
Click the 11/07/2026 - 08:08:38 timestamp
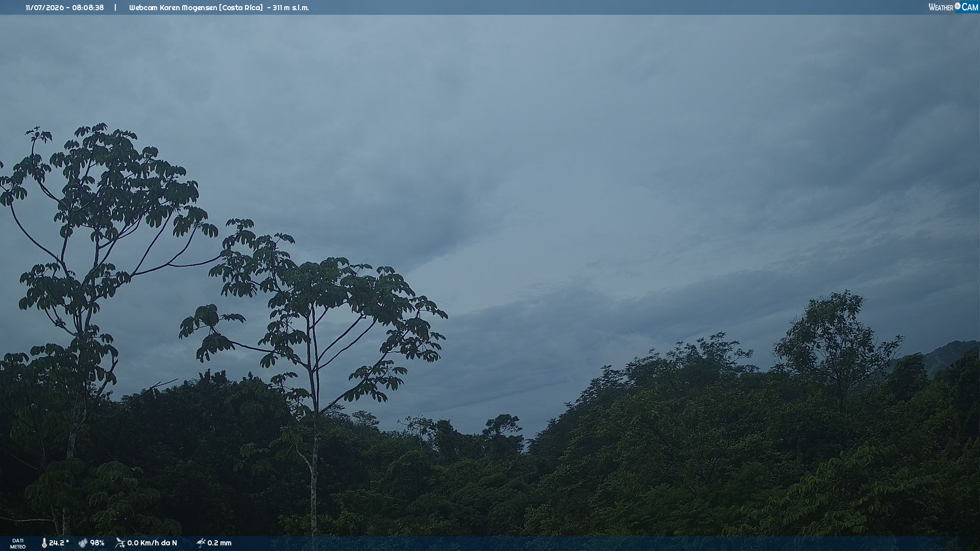(x=65, y=8)
